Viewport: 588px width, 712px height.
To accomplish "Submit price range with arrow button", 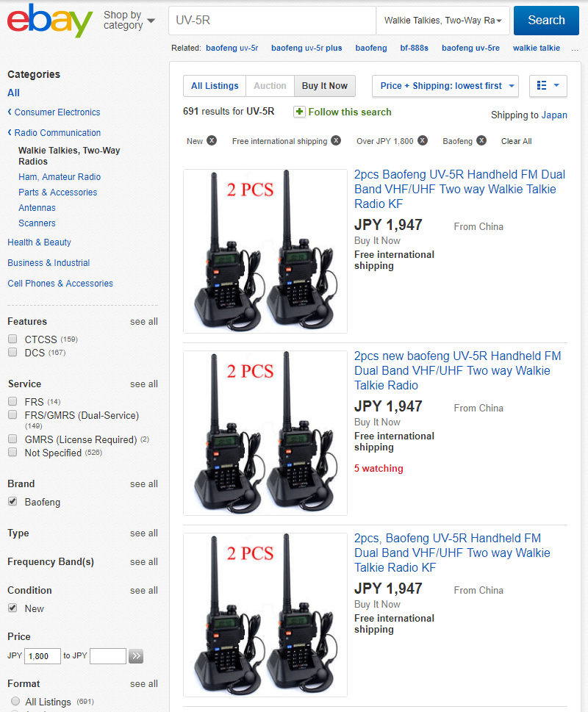I will [x=136, y=656].
